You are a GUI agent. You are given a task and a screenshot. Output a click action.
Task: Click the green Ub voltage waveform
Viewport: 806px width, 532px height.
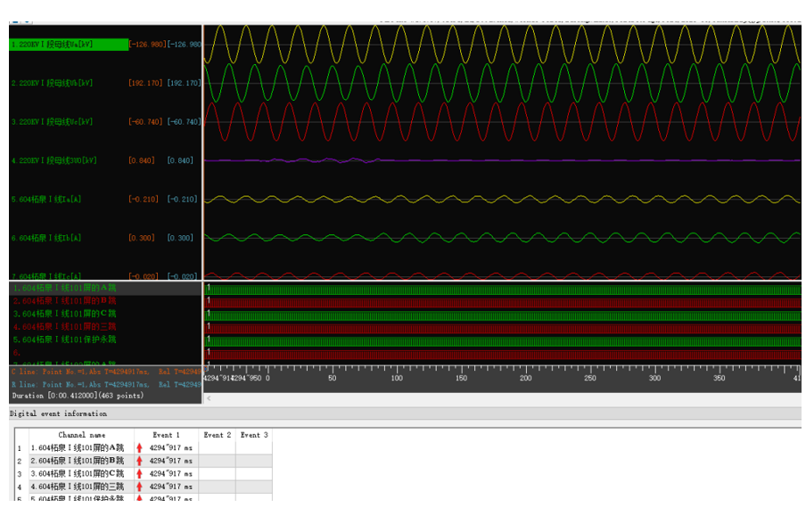502,83
